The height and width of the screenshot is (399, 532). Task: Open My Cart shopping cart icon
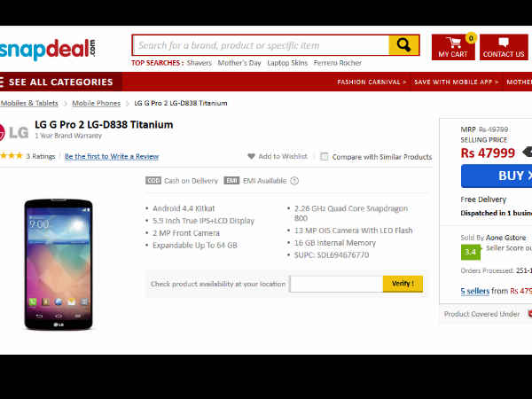(453, 43)
